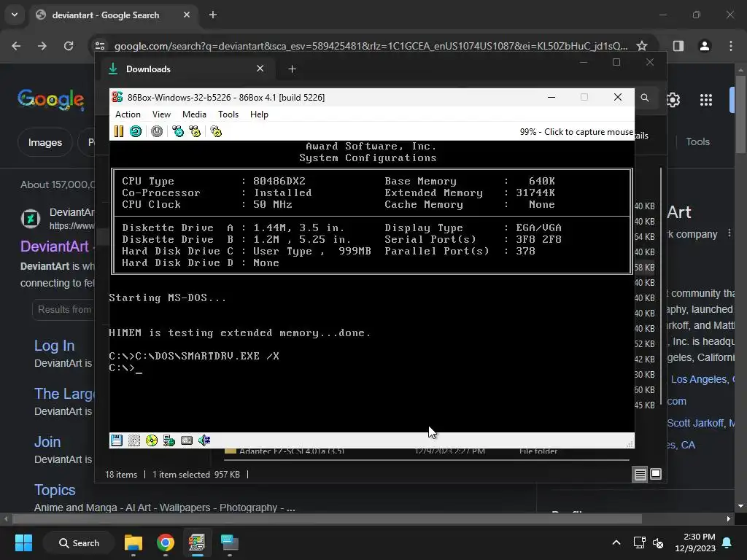The height and width of the screenshot is (560, 747).
Task: Click the 5.25 floppy drive status icon
Action: [134, 440]
